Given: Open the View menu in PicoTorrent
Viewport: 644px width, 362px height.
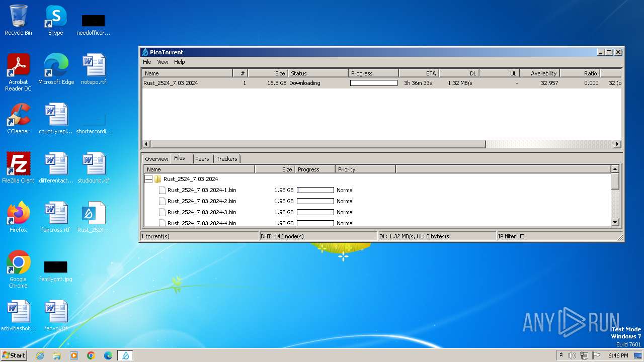Looking at the screenshot, I should click(x=163, y=62).
